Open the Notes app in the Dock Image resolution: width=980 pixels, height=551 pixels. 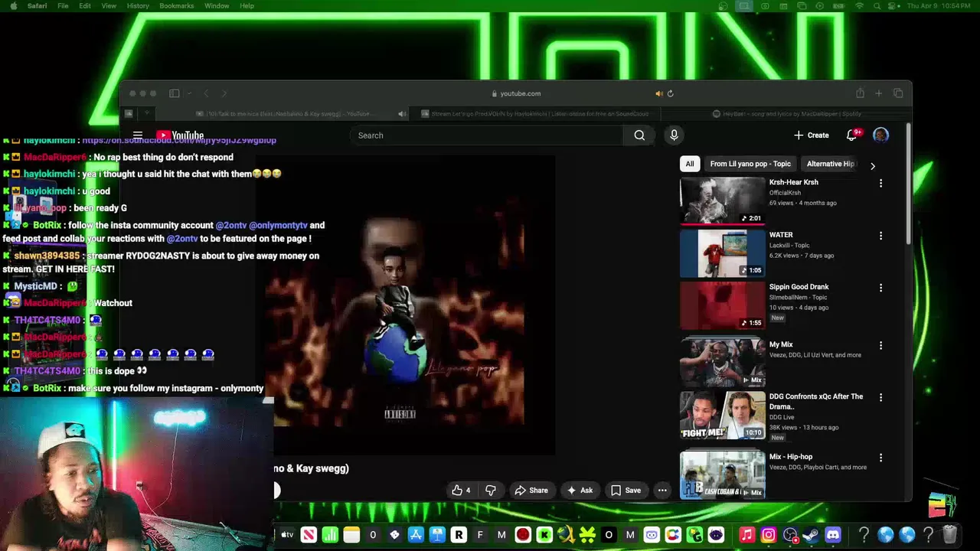tap(351, 535)
